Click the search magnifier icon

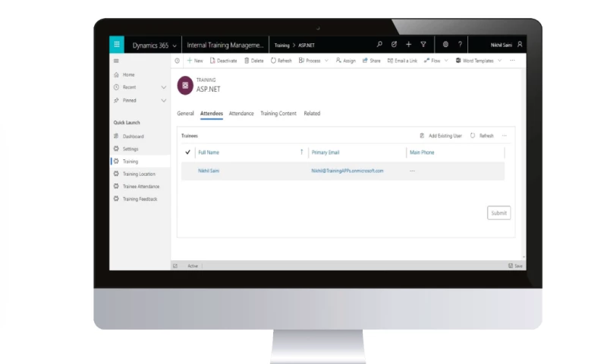click(379, 45)
